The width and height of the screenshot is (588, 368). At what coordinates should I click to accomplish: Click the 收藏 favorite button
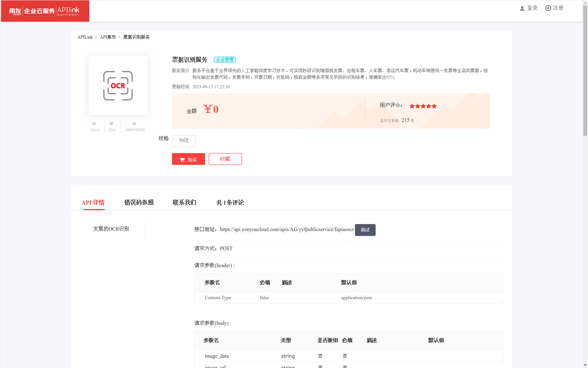pyautogui.click(x=225, y=159)
